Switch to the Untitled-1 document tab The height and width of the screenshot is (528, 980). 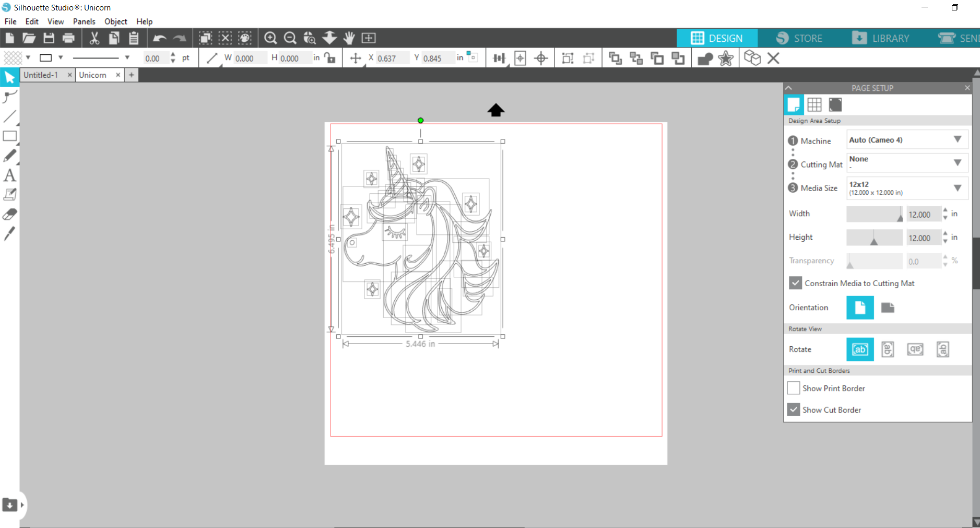[x=41, y=75]
